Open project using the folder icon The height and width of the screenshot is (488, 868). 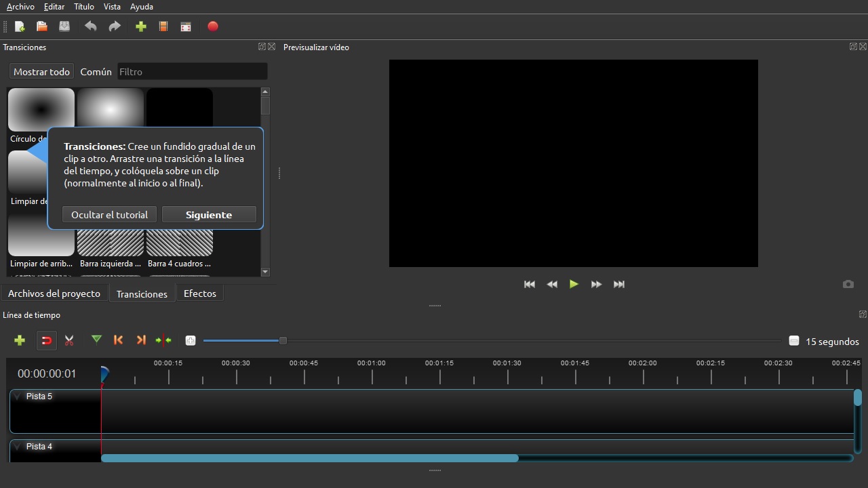pos(42,26)
